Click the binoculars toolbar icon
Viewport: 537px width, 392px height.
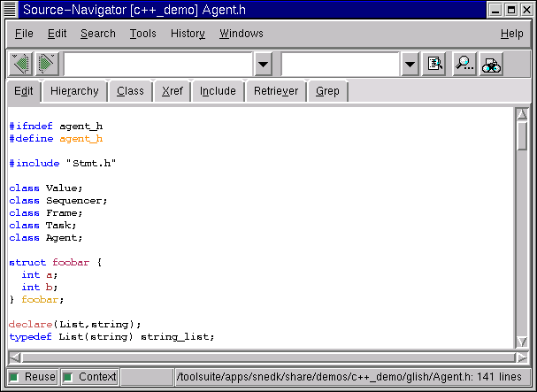[x=492, y=64]
